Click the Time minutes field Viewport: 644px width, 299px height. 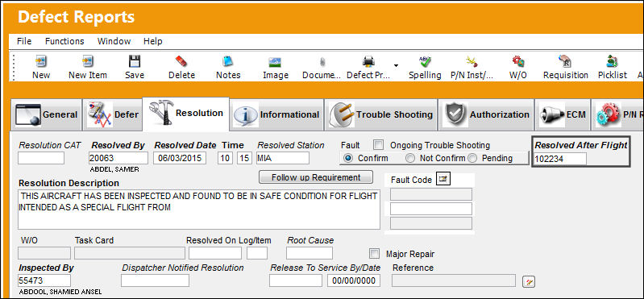244,158
